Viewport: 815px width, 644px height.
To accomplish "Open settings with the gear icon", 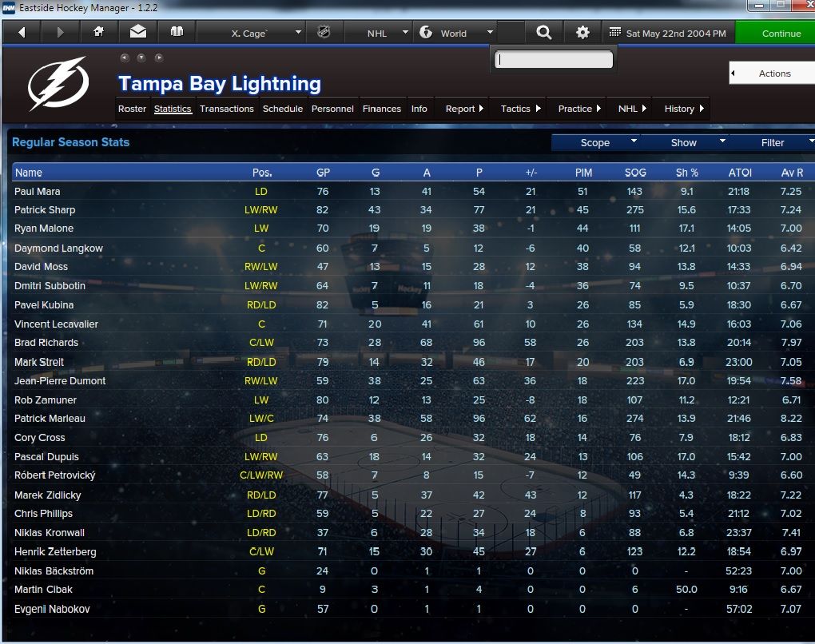I will click(x=582, y=33).
